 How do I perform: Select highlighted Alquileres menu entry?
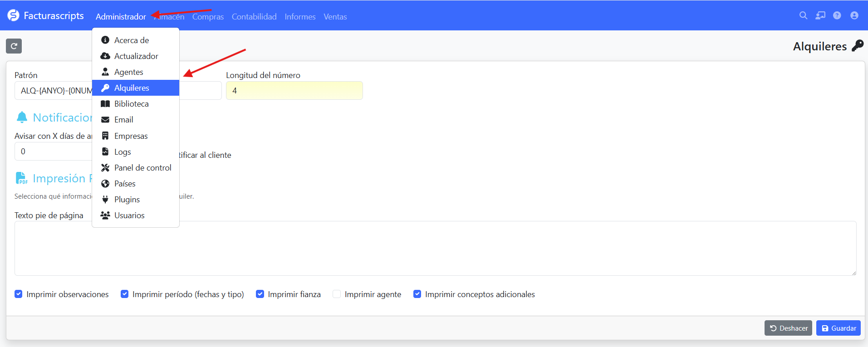tap(136, 88)
